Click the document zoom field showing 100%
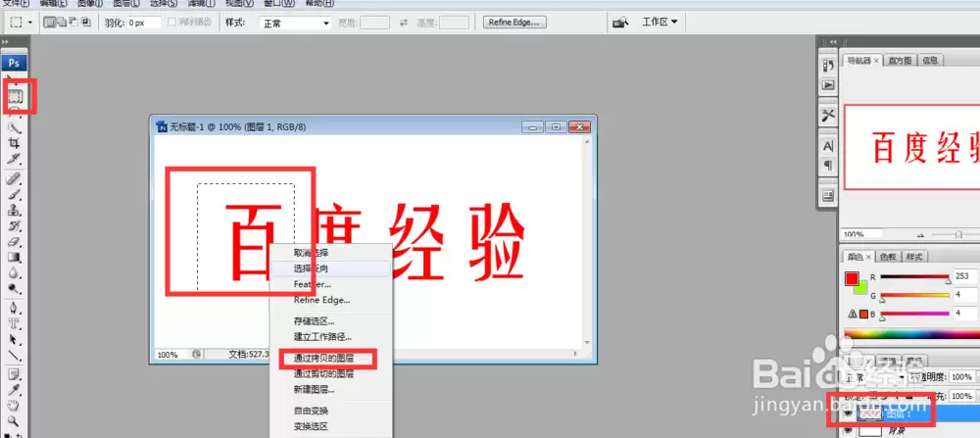 (170, 355)
